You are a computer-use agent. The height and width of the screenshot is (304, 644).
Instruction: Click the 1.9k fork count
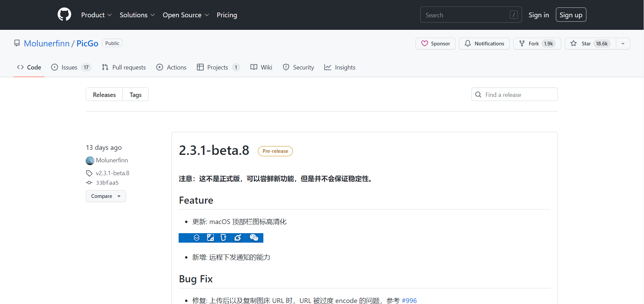coord(548,44)
